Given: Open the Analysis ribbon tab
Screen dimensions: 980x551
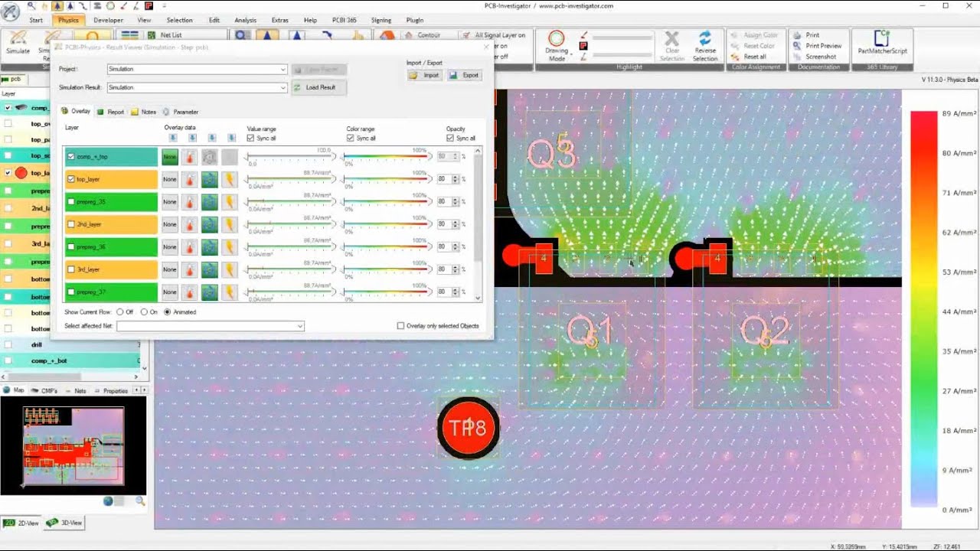Looking at the screenshot, I should (x=245, y=20).
